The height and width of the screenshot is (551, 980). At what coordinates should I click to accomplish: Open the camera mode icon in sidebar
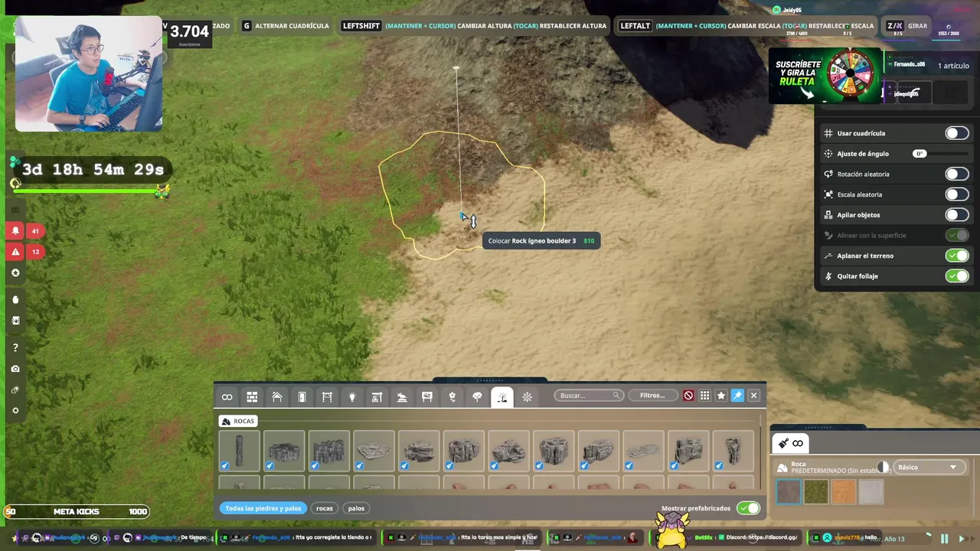[15, 369]
